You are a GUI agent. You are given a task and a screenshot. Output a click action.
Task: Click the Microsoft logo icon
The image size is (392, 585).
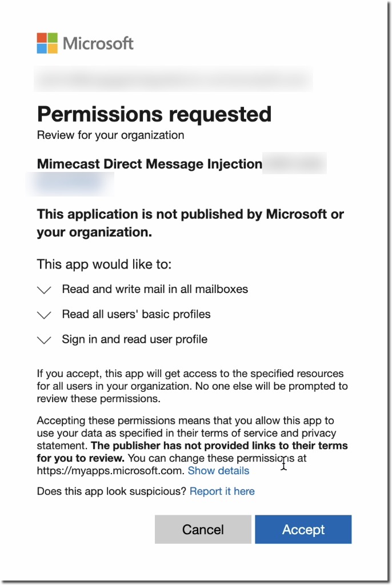pyautogui.click(x=46, y=42)
